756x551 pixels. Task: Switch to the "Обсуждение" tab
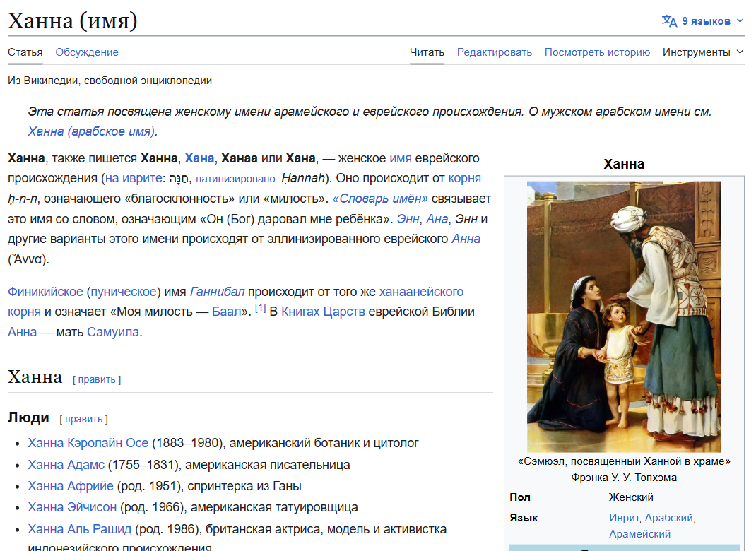click(86, 52)
